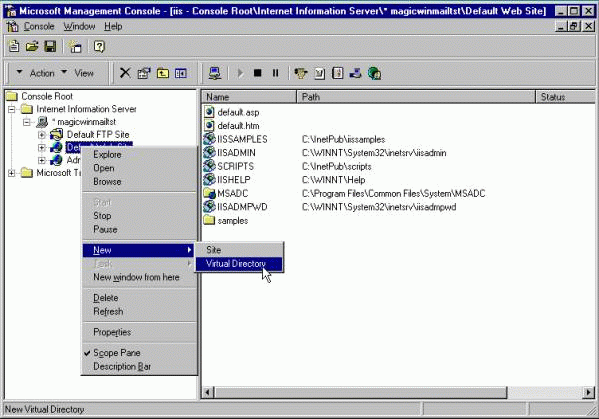Open the View dropdown menu

click(78, 73)
